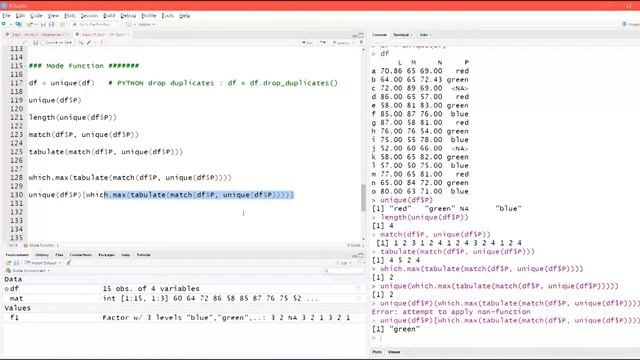Select the Tutorial tab
The height and width of the screenshot is (360, 640).
[x=144, y=255]
